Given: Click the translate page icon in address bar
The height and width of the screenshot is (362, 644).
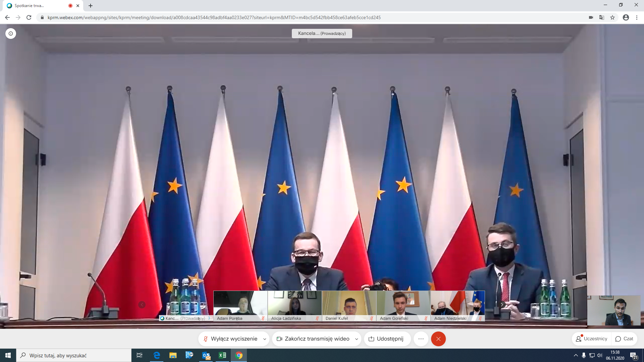Looking at the screenshot, I should (602, 17).
